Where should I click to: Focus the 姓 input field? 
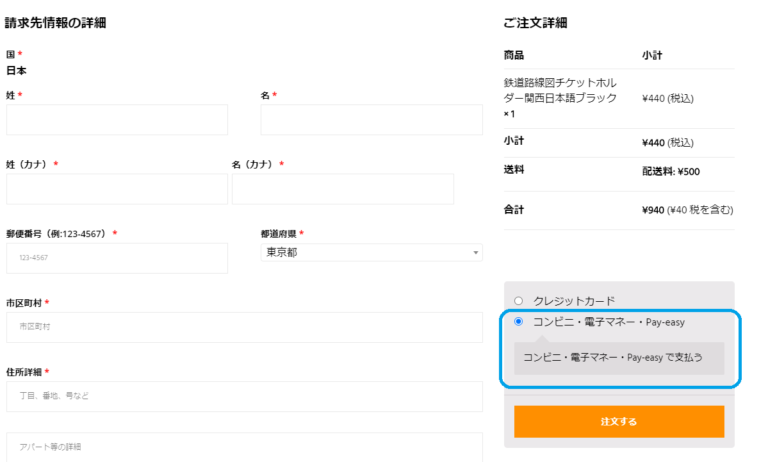tap(117, 120)
